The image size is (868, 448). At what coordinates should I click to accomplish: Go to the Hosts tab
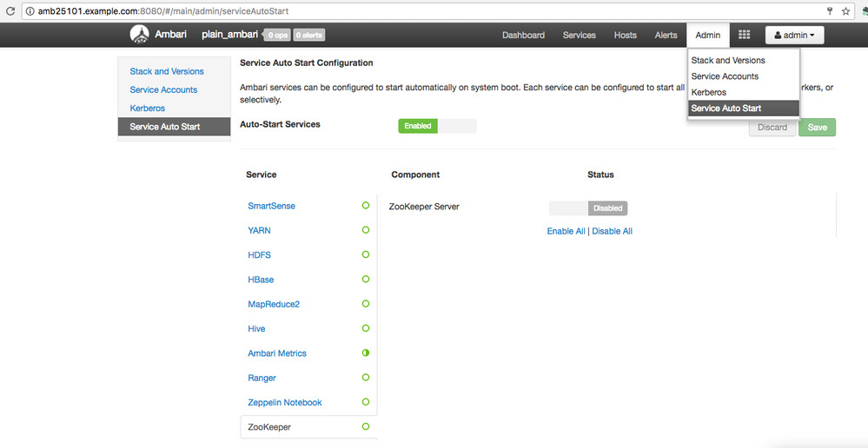click(625, 35)
